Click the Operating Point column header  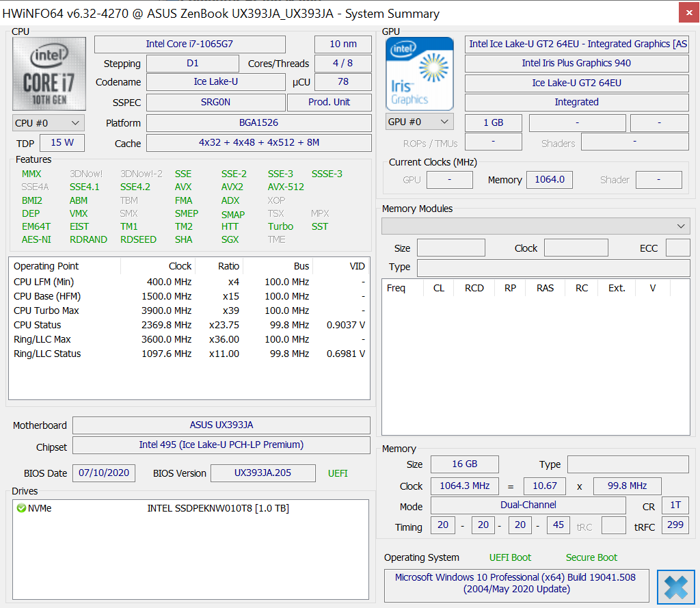click(x=65, y=266)
